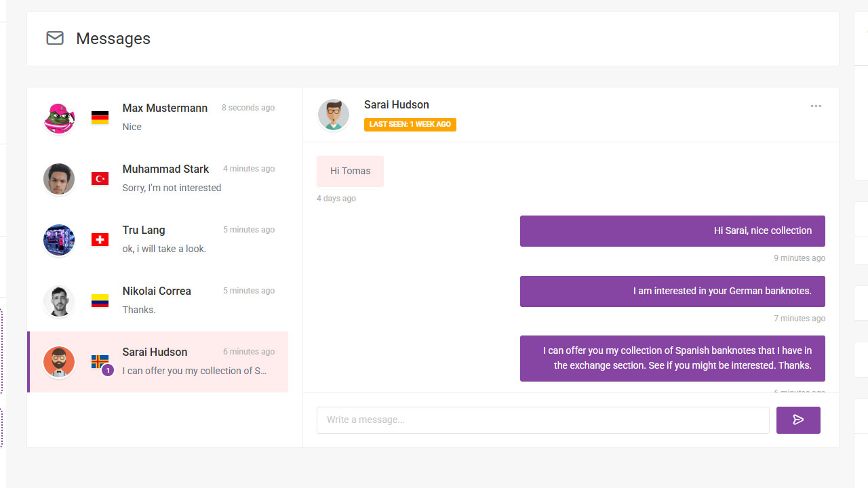Screen dimensions: 868x488
Task: Click the 'Hi Sarai, nice collection' message
Action: point(672,231)
